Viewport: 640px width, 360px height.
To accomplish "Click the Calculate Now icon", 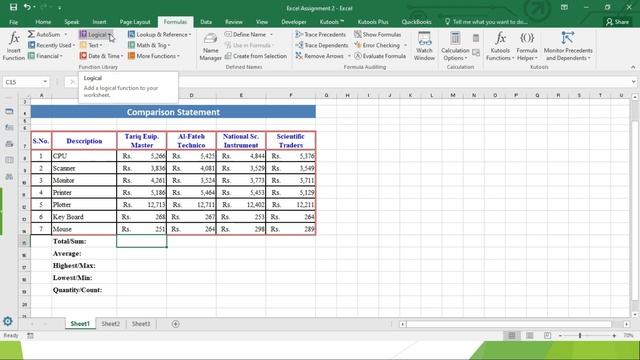I will click(476, 38).
